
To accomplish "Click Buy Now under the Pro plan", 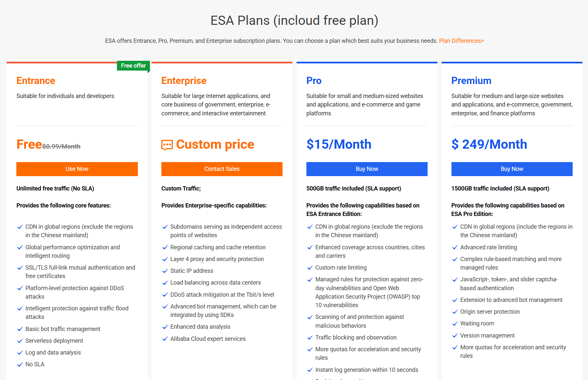I will point(367,169).
